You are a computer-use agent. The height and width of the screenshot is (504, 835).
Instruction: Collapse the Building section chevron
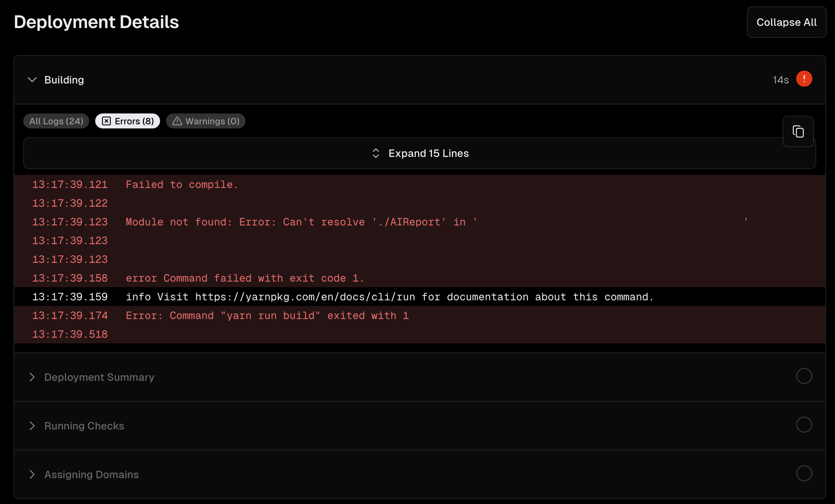tap(32, 80)
